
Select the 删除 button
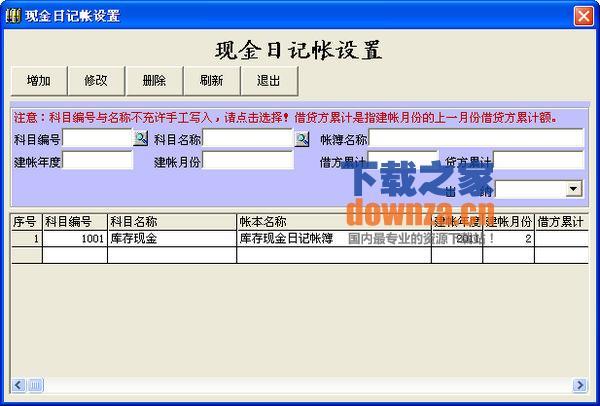point(154,81)
